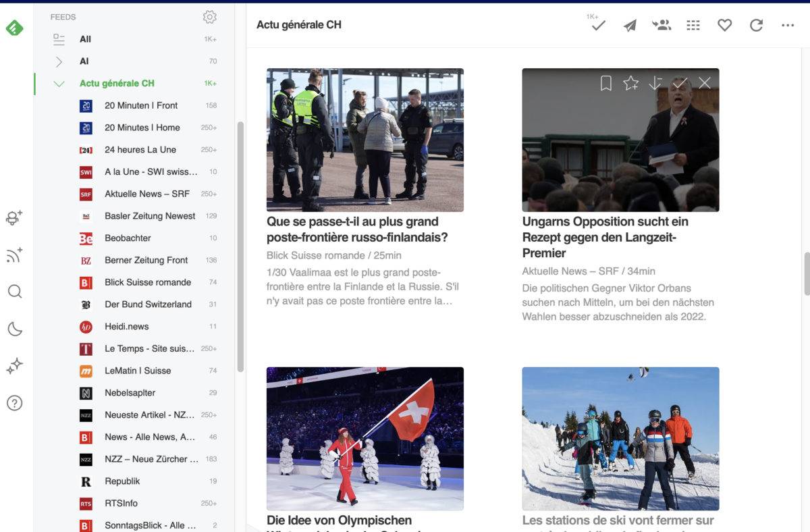810x532 pixels.
Task: Click the main article pane scrollbar
Action: pos(807,273)
